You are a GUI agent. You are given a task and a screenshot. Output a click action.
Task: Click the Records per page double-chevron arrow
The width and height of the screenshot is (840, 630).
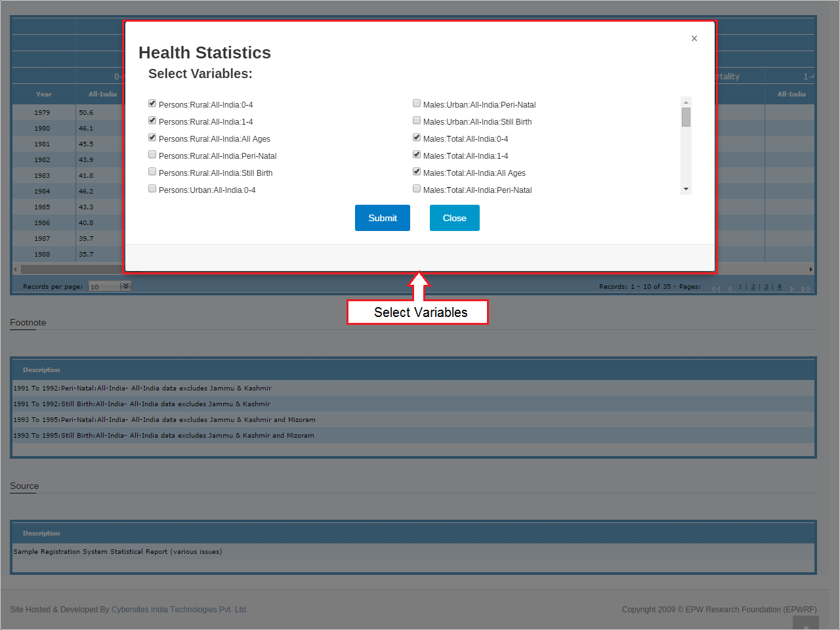[126, 286]
